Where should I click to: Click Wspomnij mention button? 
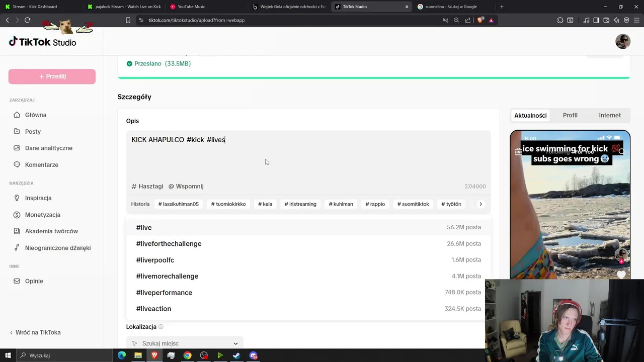[186, 186]
